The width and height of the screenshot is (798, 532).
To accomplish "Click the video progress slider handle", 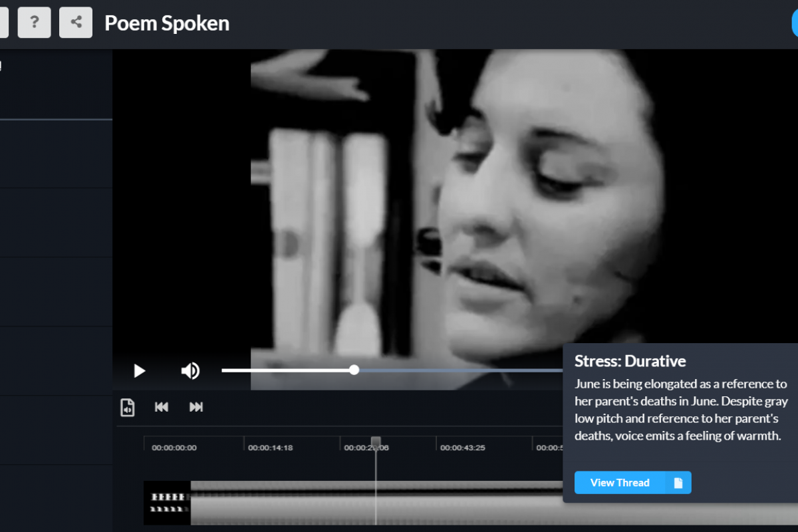I will point(354,370).
